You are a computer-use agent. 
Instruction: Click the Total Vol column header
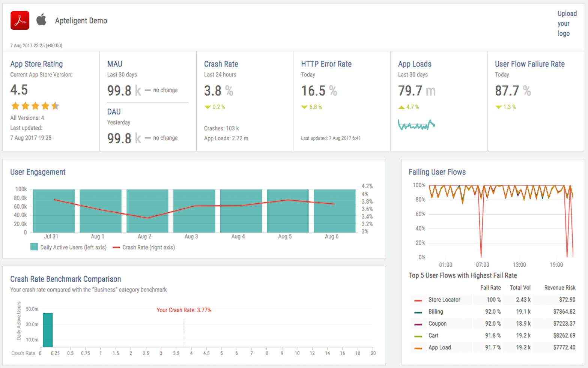point(520,288)
